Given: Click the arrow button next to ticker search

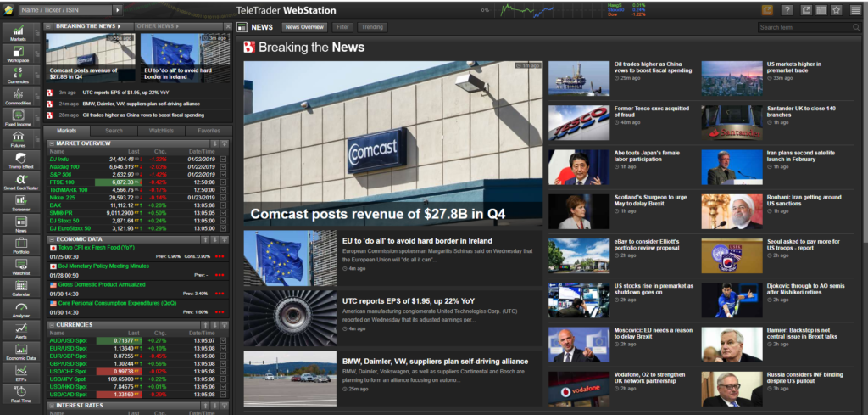Looking at the screenshot, I should pyautogui.click(x=117, y=10).
